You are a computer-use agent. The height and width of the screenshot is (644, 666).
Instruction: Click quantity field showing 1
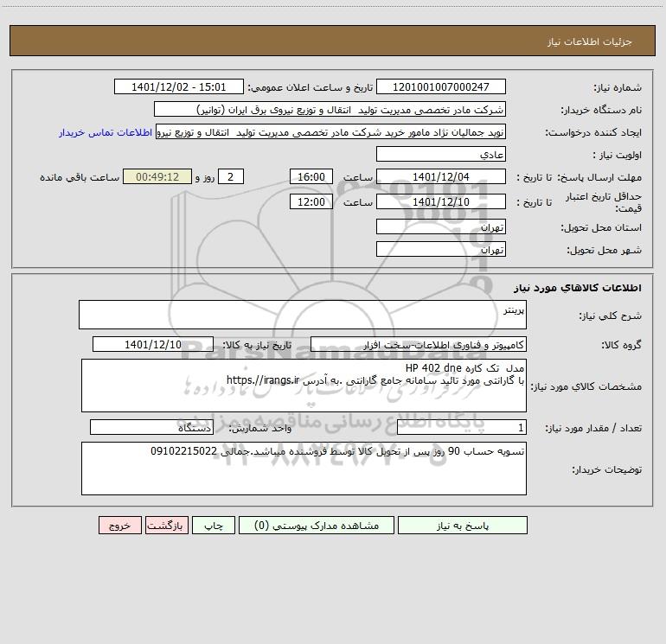click(x=462, y=427)
